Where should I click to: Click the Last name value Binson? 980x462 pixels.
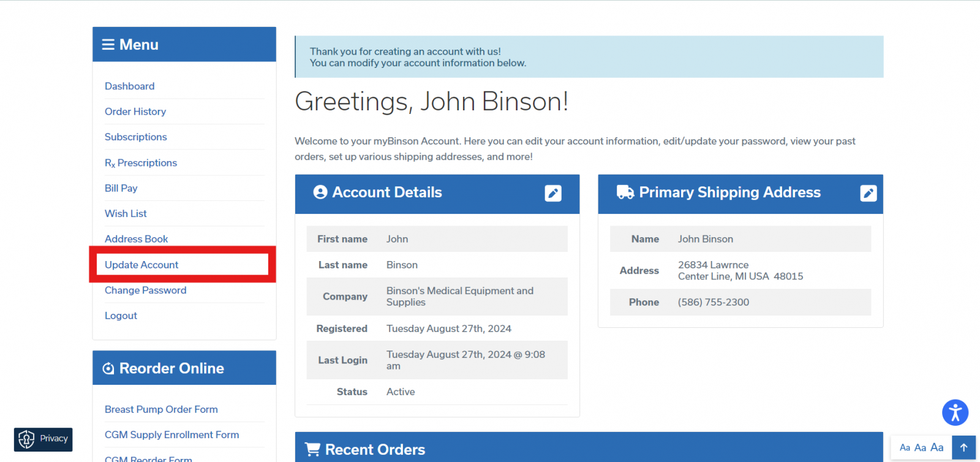402,265
